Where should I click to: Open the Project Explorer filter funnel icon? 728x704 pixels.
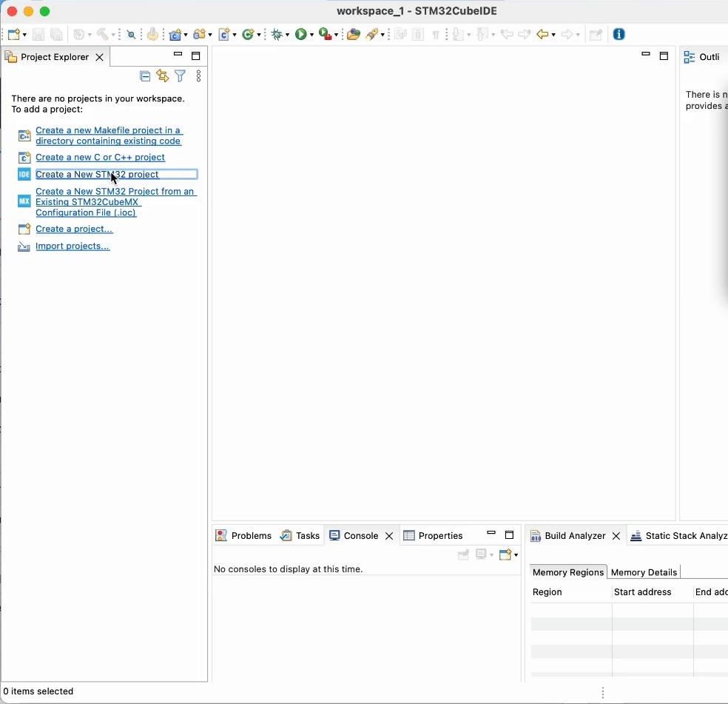coord(181,77)
